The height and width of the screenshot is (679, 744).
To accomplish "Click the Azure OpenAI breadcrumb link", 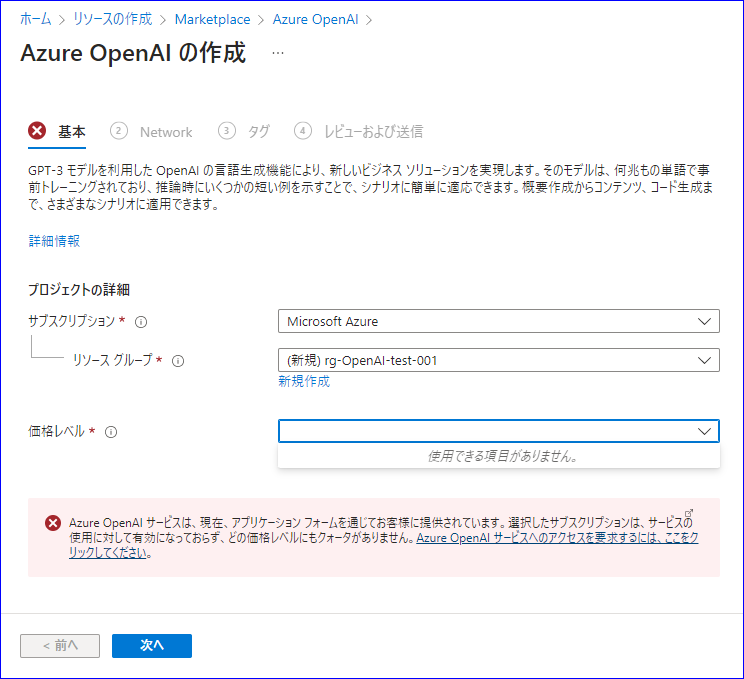I will coord(315,19).
